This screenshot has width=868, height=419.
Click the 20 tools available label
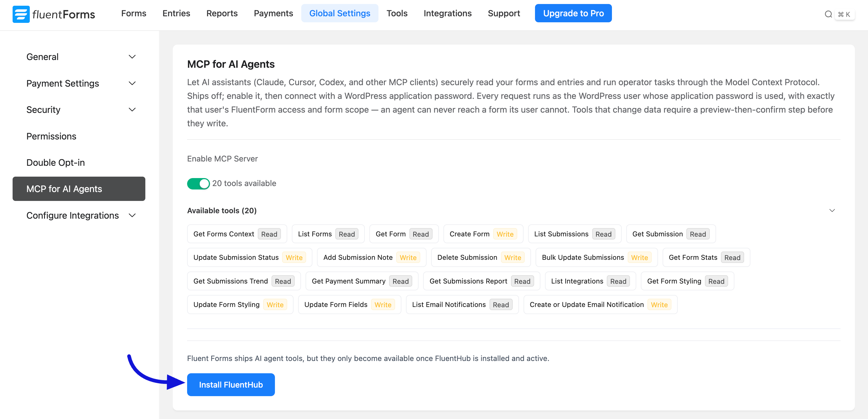[244, 183]
